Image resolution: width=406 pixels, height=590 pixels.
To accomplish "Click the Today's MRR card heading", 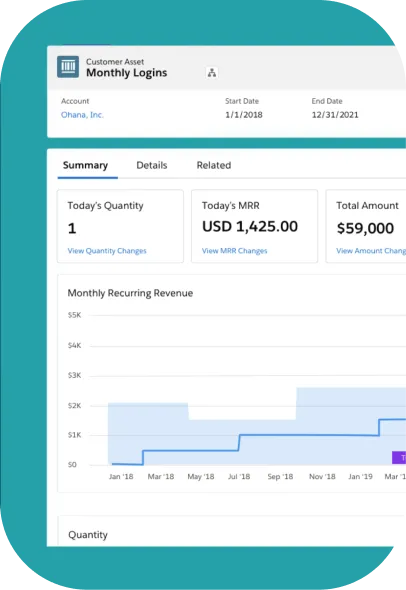I will point(231,206).
